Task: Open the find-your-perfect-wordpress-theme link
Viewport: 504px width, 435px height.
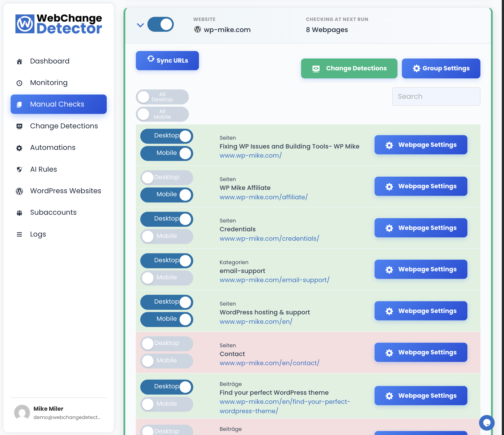Action: (x=285, y=406)
